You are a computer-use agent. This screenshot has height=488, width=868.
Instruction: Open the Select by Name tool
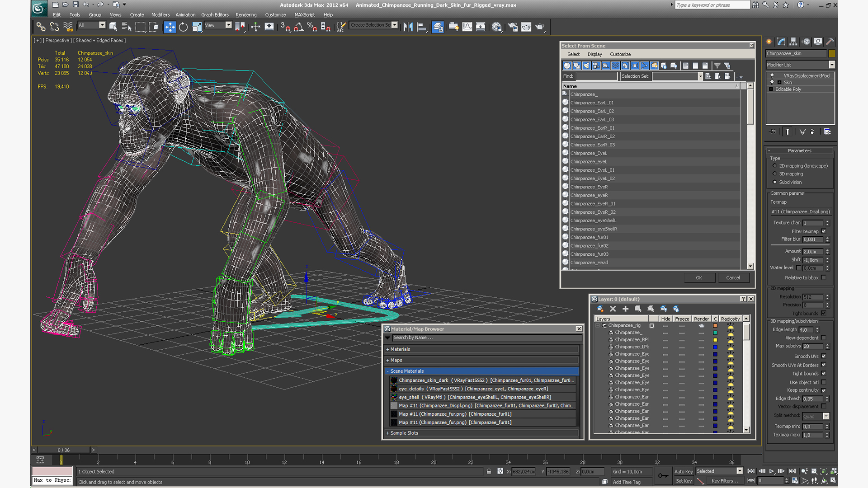tap(127, 27)
